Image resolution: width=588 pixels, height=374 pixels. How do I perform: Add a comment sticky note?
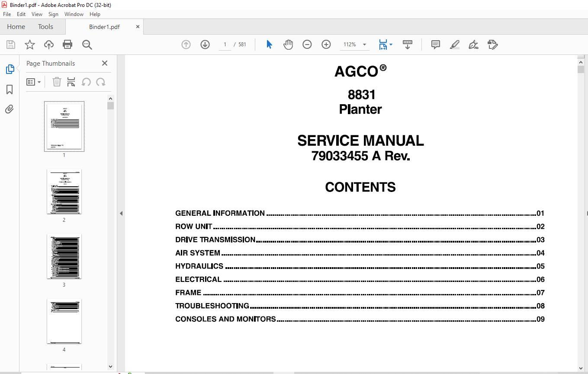point(436,45)
